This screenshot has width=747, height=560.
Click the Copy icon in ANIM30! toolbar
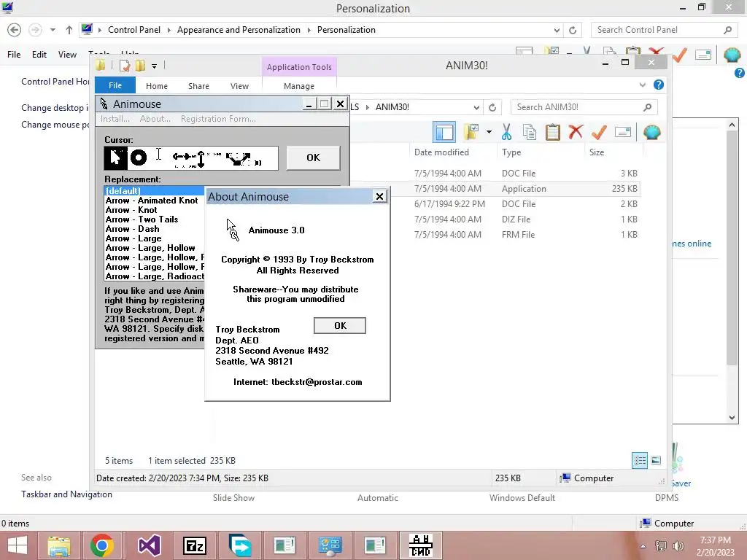coord(530,132)
